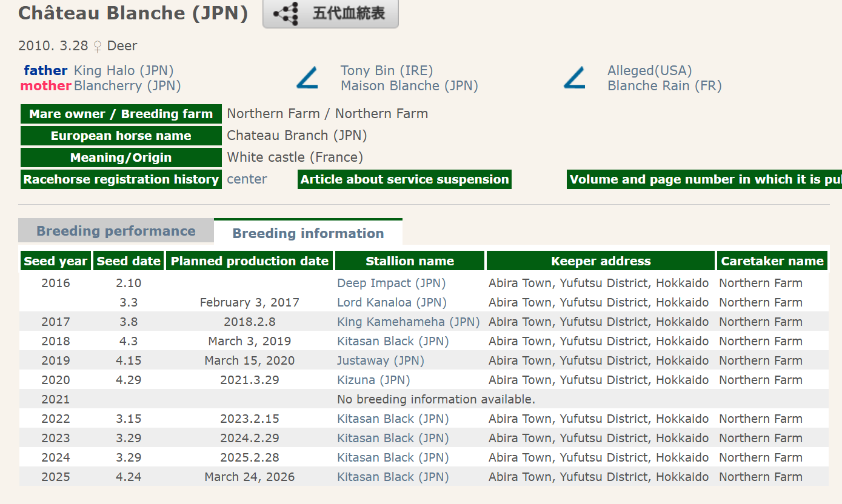
Task: Visit the Justaway (JPN) stallion link
Action: click(381, 360)
